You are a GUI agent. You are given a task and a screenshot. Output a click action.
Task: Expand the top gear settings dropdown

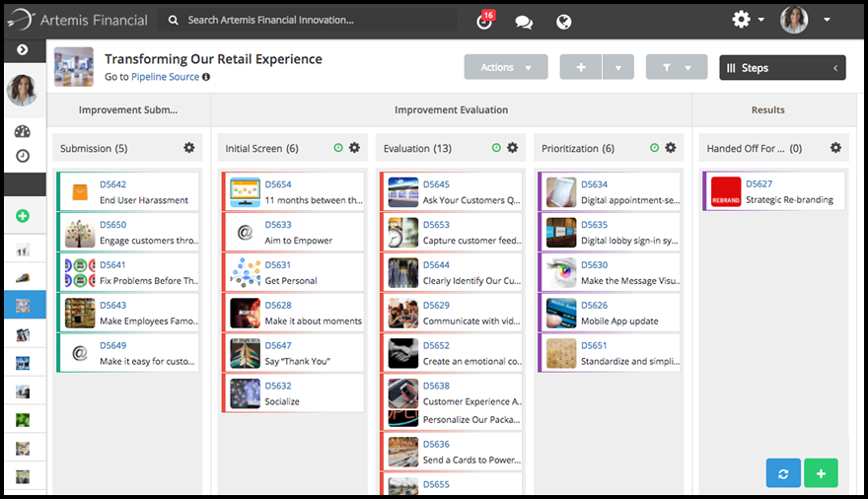click(x=747, y=20)
